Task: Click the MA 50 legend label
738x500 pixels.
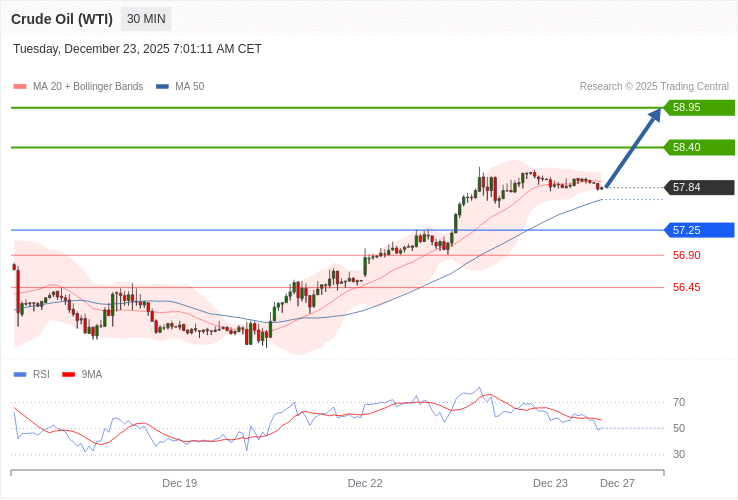Action: point(190,87)
